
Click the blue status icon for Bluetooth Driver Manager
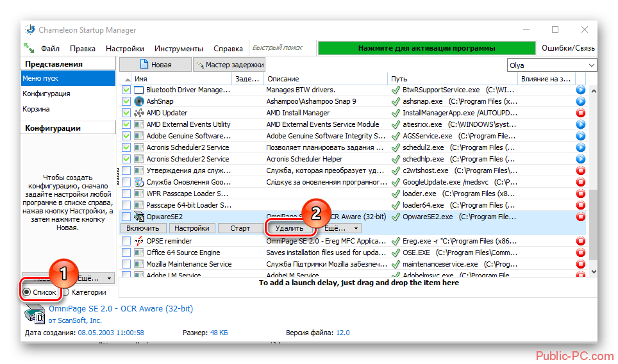click(x=581, y=90)
